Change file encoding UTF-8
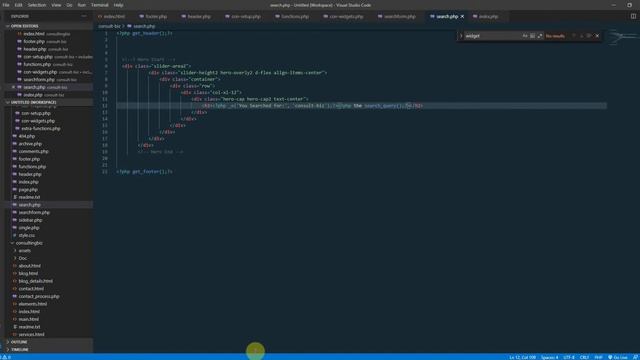 point(569,357)
